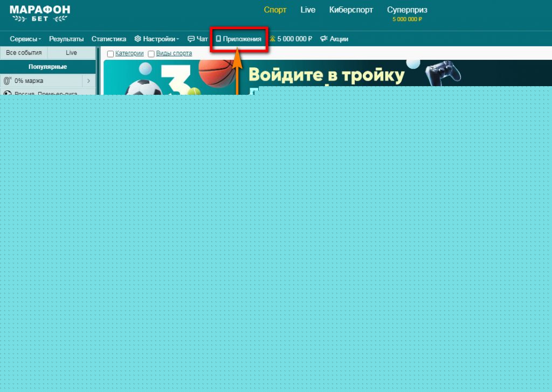Open the Чат speech bubble item
Image resolution: width=552 pixels, height=392 pixels.
pos(197,39)
